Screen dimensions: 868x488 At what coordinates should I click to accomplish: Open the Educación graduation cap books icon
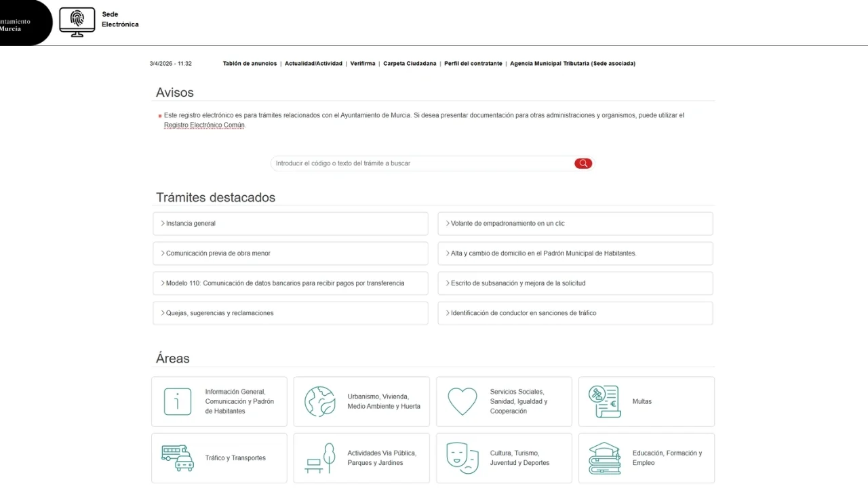tap(605, 458)
